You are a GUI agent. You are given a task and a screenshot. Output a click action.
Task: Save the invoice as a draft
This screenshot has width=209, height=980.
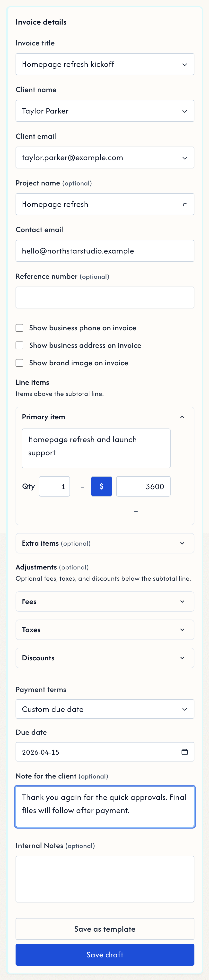click(105, 955)
